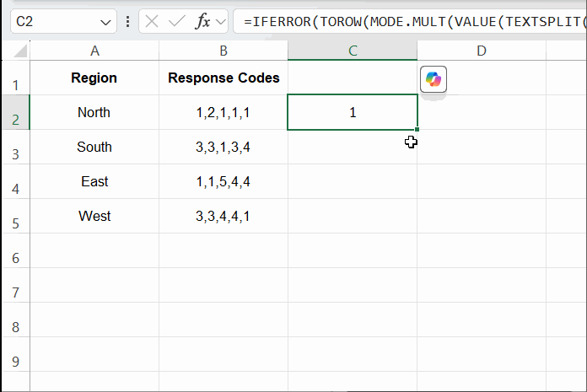Select row 2 header
The image size is (587, 392).
[15, 112]
